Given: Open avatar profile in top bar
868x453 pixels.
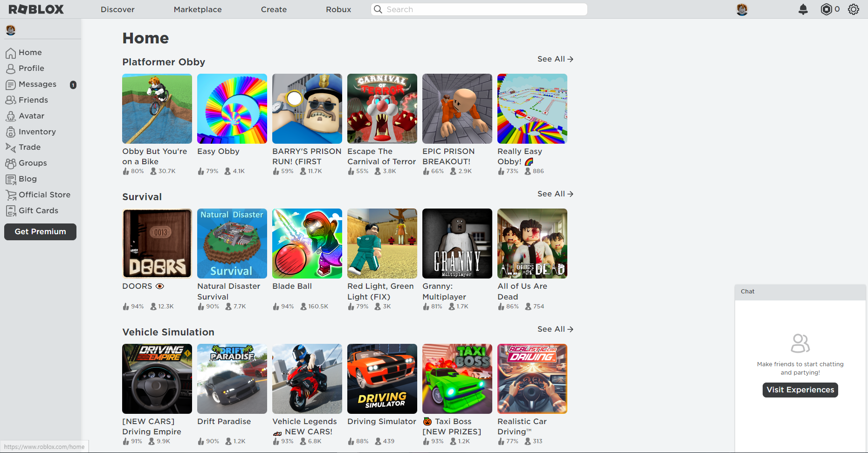Looking at the screenshot, I should point(742,9).
